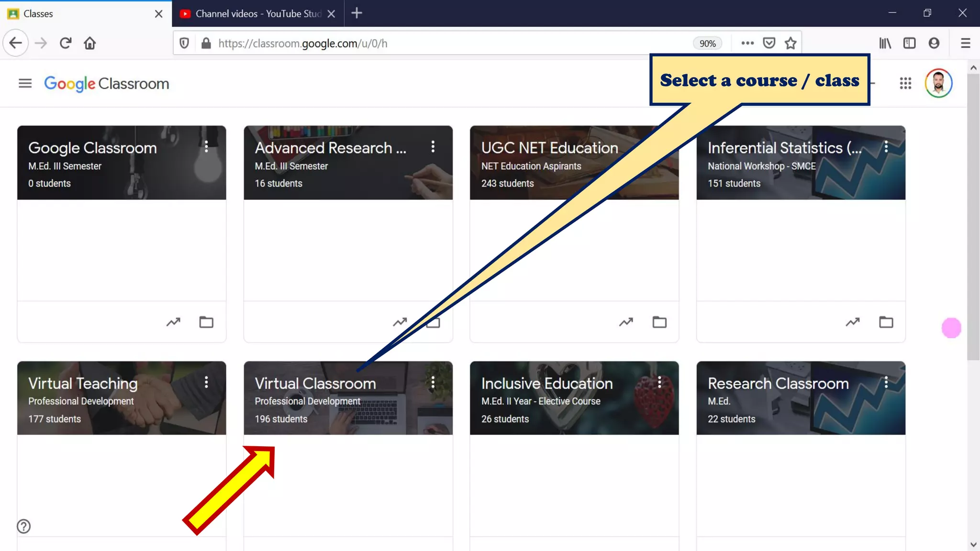Open the Classroom main hamburger menu

(25, 84)
